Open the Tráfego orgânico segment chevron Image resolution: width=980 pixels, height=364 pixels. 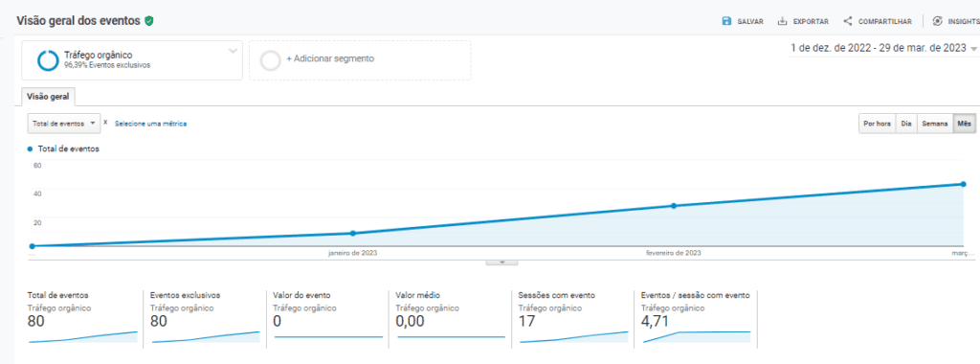233,51
